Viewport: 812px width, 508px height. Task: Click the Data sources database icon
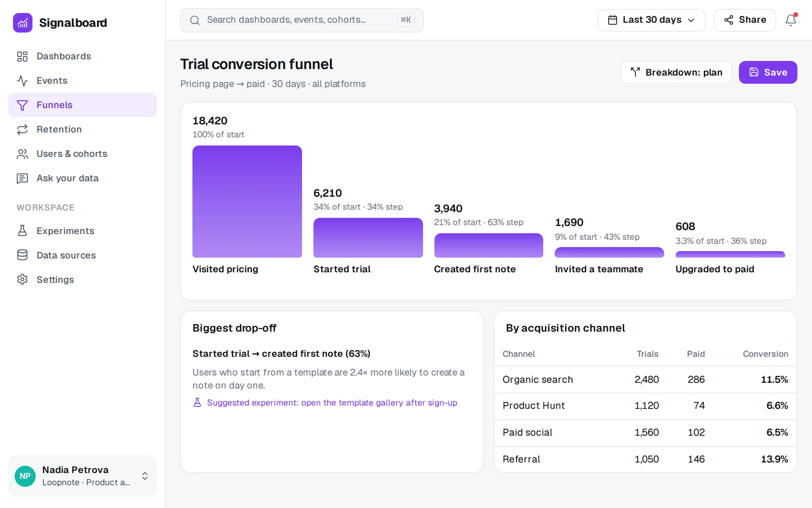coord(22,255)
